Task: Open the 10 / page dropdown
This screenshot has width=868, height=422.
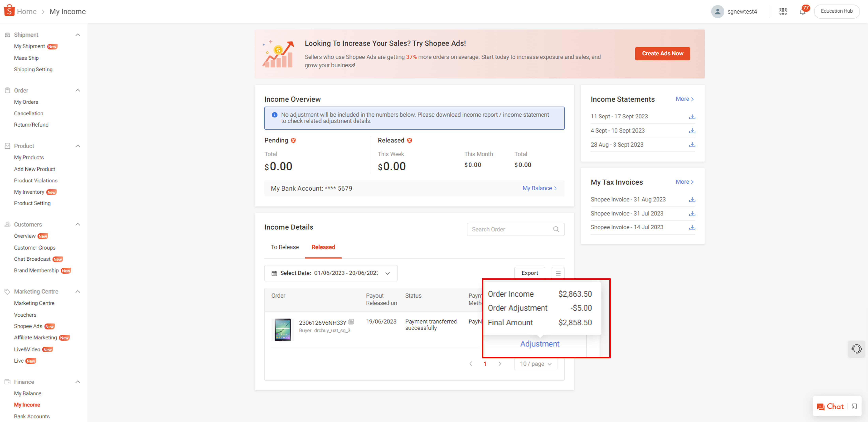Action: tap(535, 364)
